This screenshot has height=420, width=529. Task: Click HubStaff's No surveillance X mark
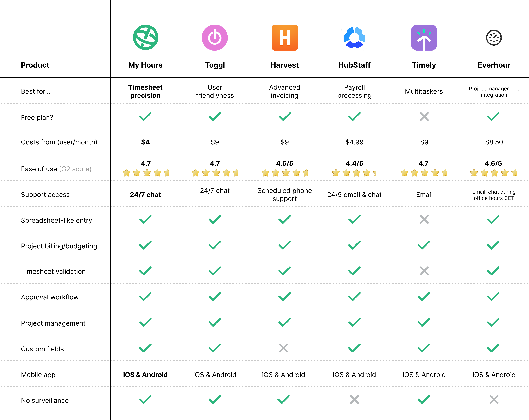354,399
